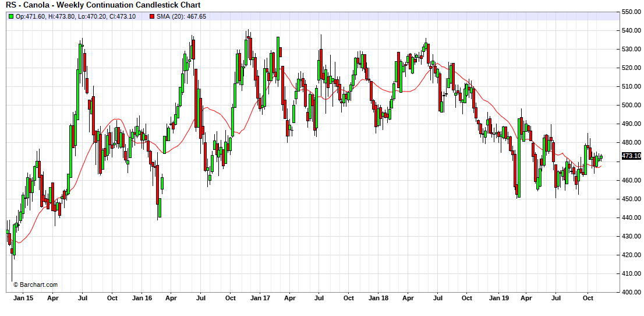
Task: Click the 'Jan 17' date axis label
Action: click(x=260, y=297)
